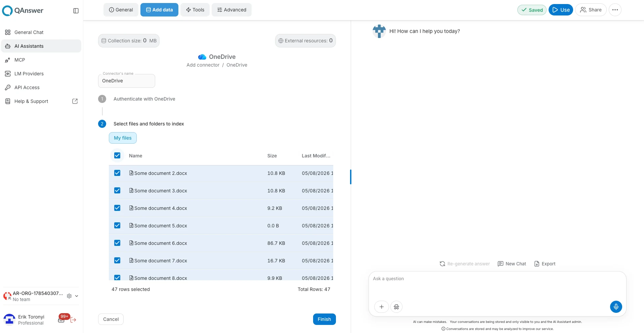Sort by the Name column header

(x=135, y=156)
